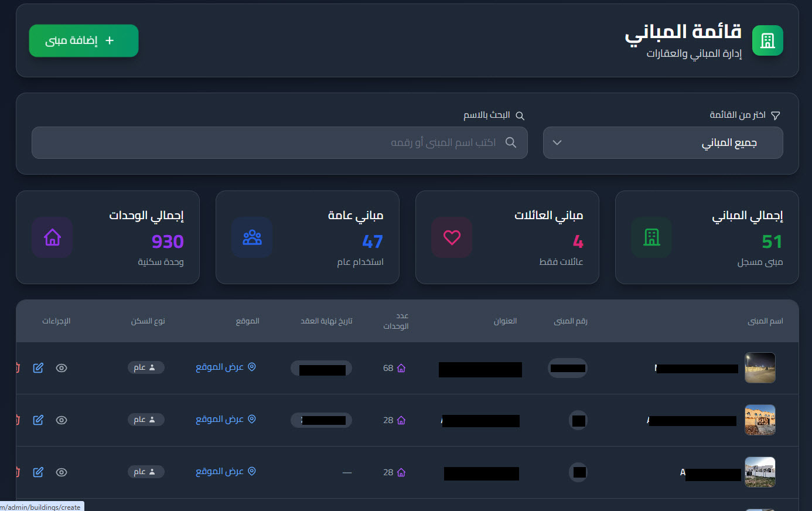Screen dimensions: 812x511
Task: Edit pencil icon for the 68-unit building
Action: click(x=38, y=368)
